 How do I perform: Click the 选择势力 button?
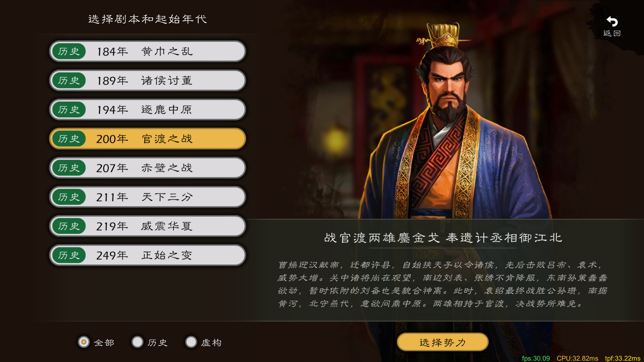coord(442,342)
